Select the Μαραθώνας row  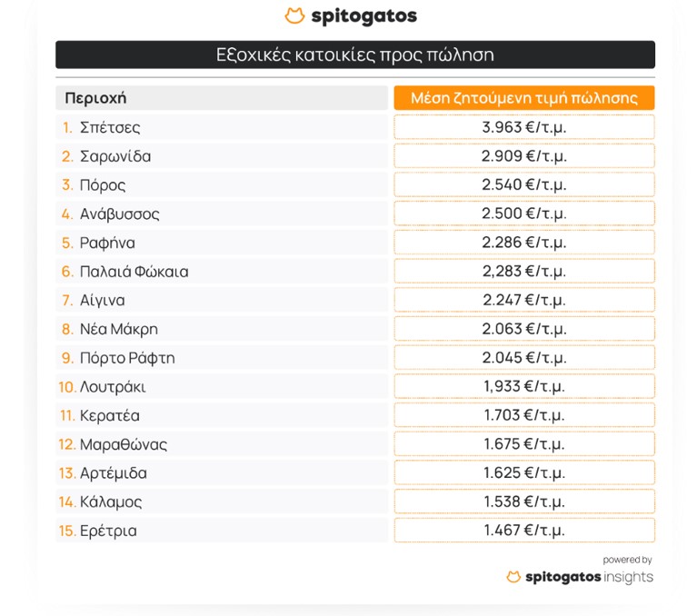coord(222,444)
